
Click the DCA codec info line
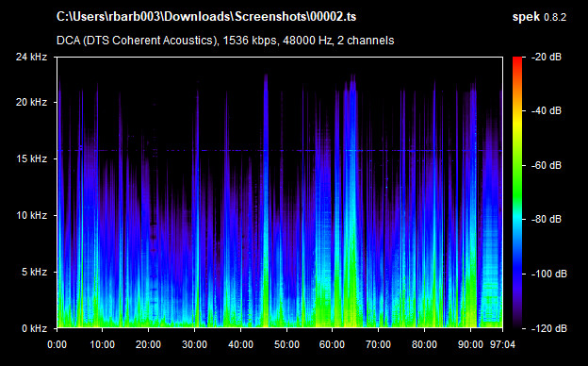click(x=225, y=41)
